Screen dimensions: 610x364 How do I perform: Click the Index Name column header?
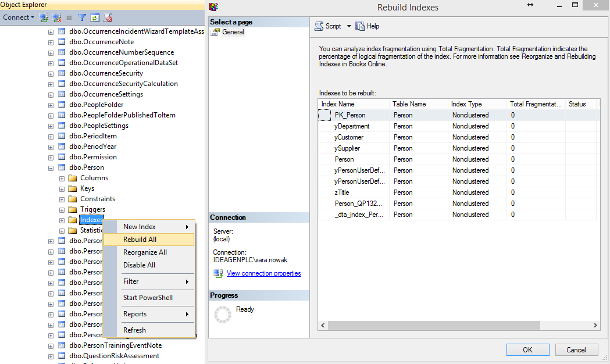coord(354,104)
